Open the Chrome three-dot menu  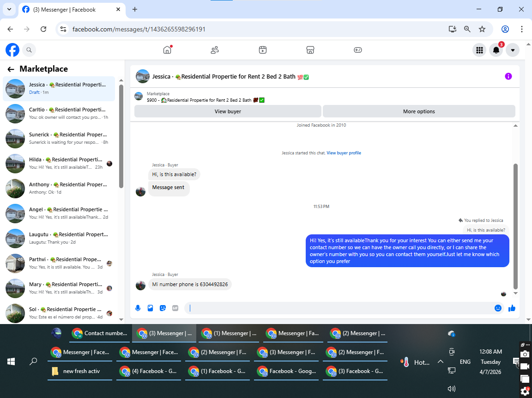tap(522, 29)
